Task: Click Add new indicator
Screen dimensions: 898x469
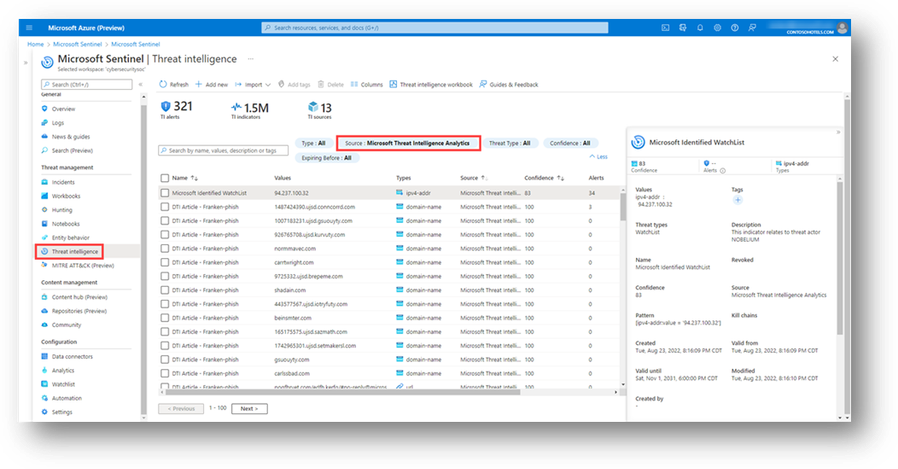Action: pos(211,84)
